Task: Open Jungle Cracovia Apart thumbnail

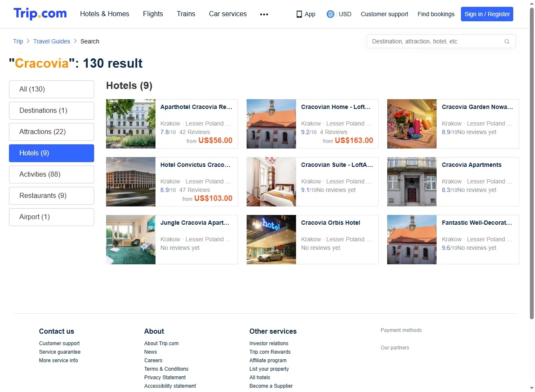Action: point(131,240)
